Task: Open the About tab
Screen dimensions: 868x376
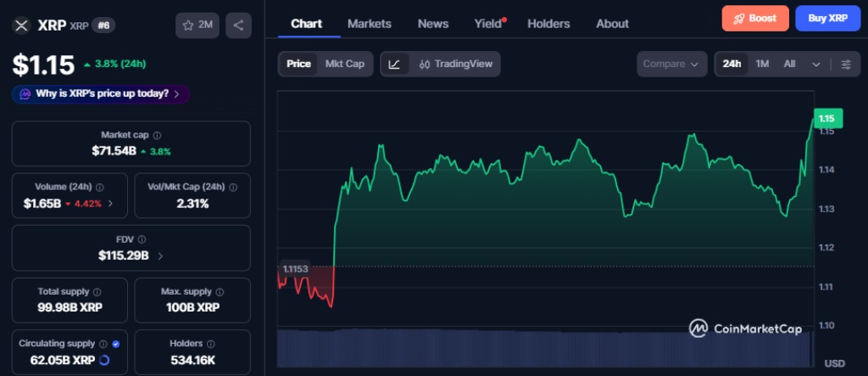Action: tap(612, 24)
